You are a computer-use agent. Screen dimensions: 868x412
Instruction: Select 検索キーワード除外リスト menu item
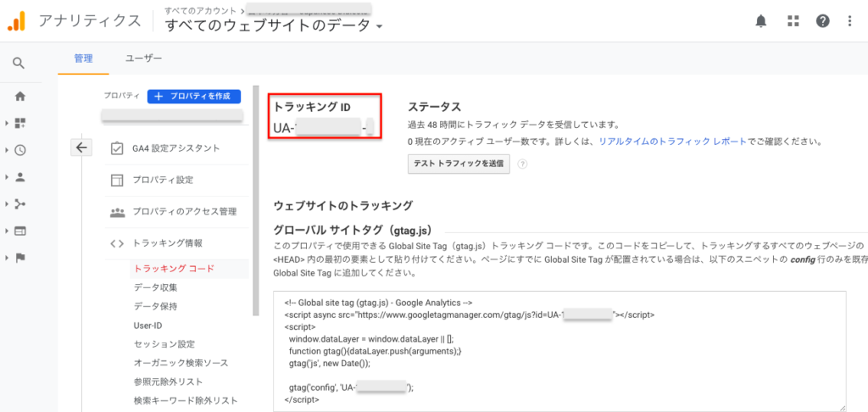(x=186, y=400)
